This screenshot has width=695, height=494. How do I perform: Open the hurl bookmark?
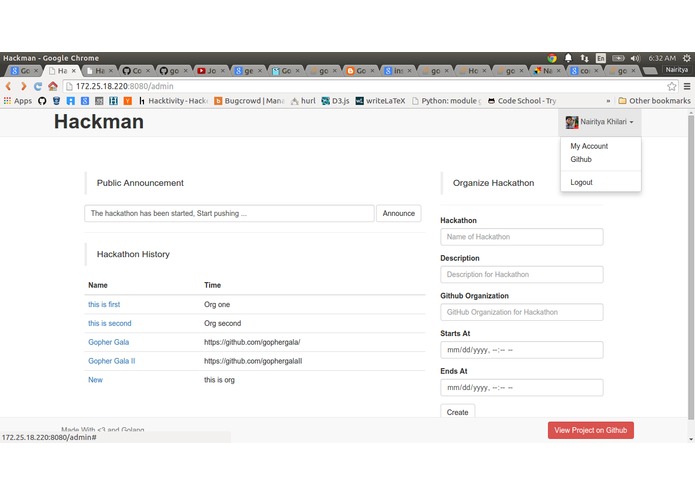[303, 101]
